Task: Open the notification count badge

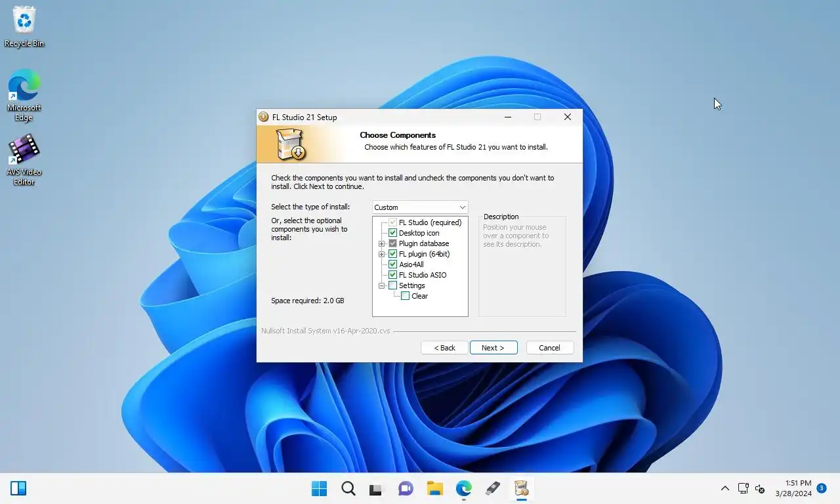Action: coord(821,488)
